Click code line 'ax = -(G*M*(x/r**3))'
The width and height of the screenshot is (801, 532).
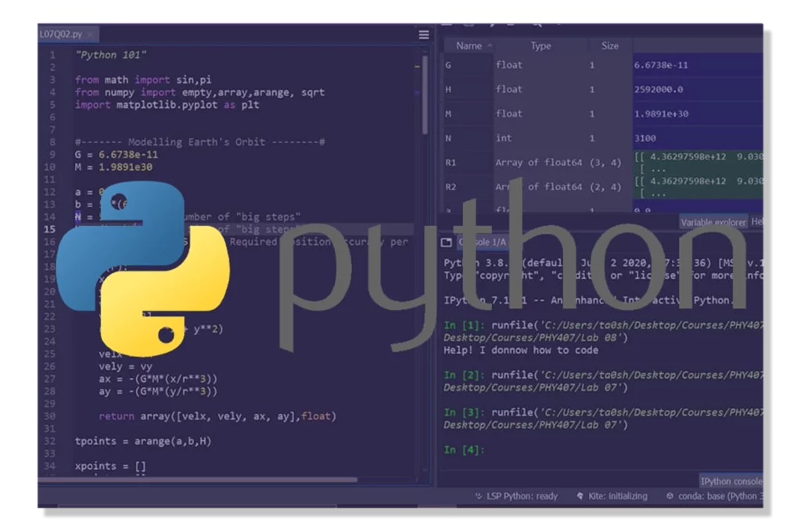(x=158, y=379)
